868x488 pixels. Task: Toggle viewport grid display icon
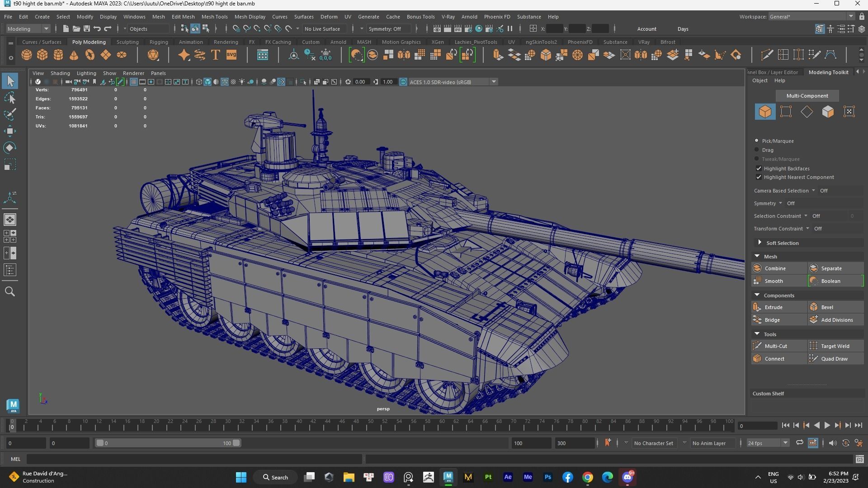click(133, 82)
